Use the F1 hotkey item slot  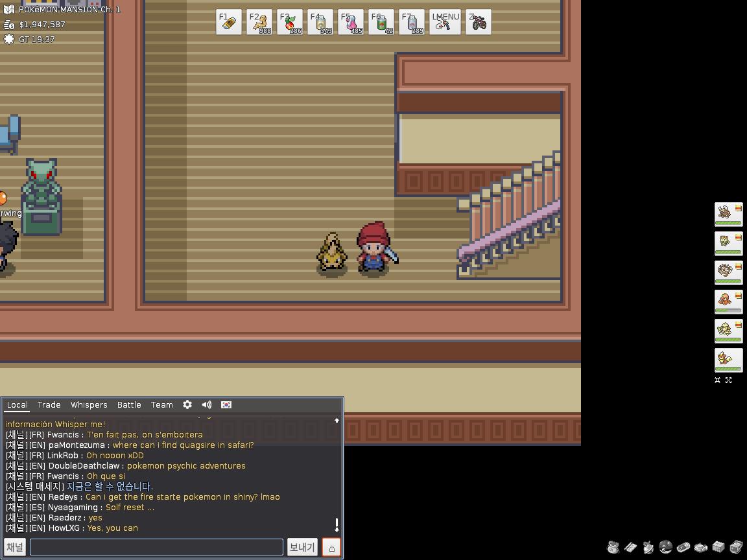point(228,22)
